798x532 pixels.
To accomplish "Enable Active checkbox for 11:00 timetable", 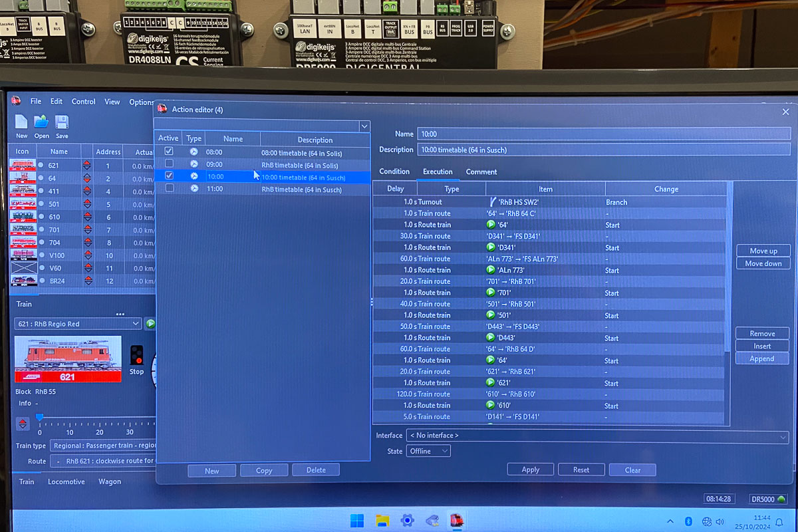I will click(x=169, y=189).
